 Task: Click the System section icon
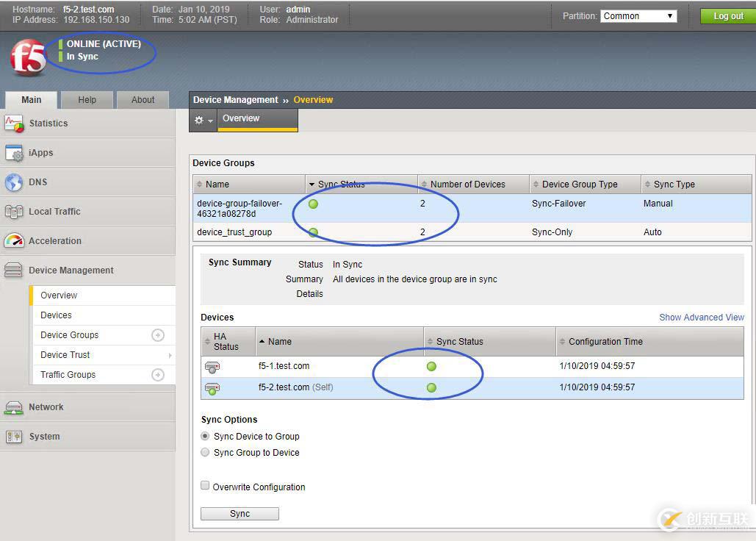click(14, 437)
